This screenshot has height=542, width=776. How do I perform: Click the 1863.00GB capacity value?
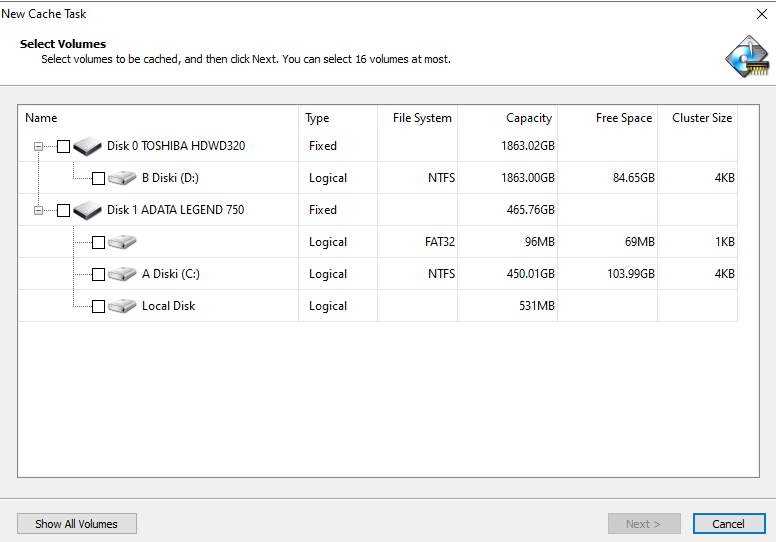(528, 178)
